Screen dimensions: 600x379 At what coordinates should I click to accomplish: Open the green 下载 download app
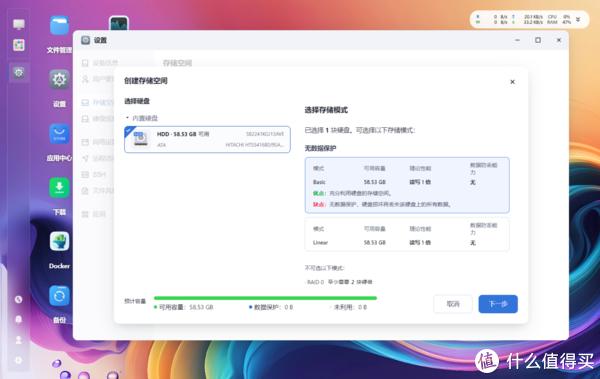point(59,188)
